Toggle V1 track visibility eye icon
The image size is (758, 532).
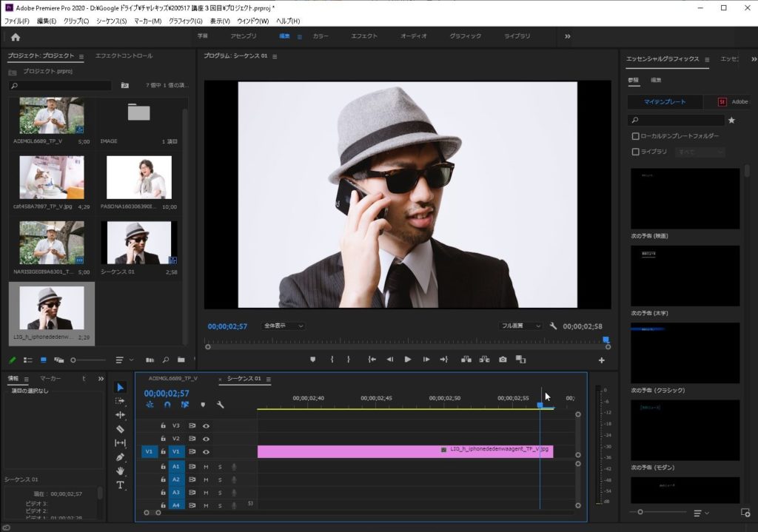tap(206, 451)
